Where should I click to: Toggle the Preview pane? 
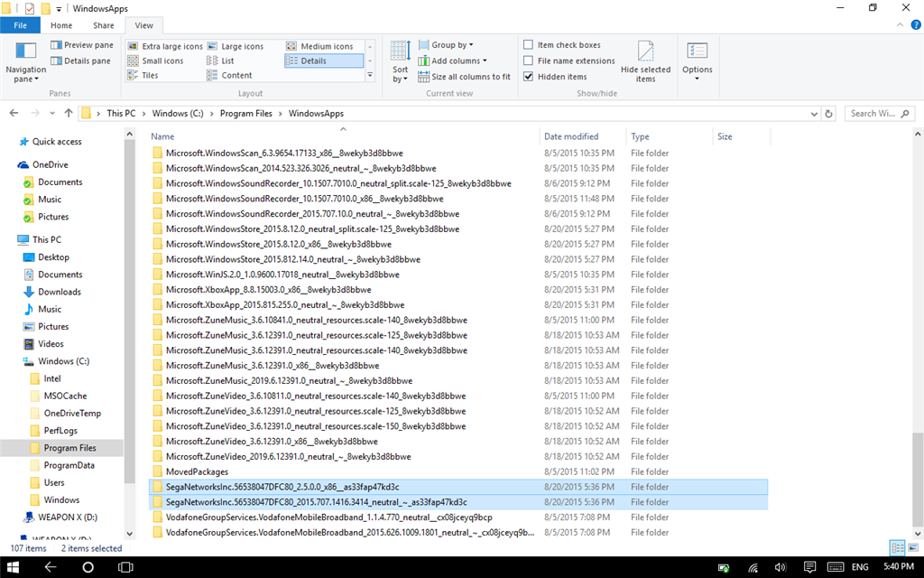pyautogui.click(x=82, y=45)
